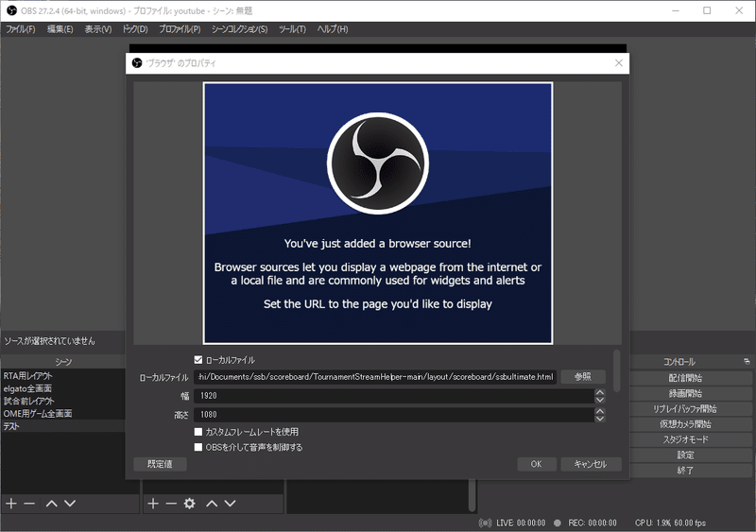This screenshot has height=532, width=756.
Task: Move source down with arrow icon
Action: (230, 504)
